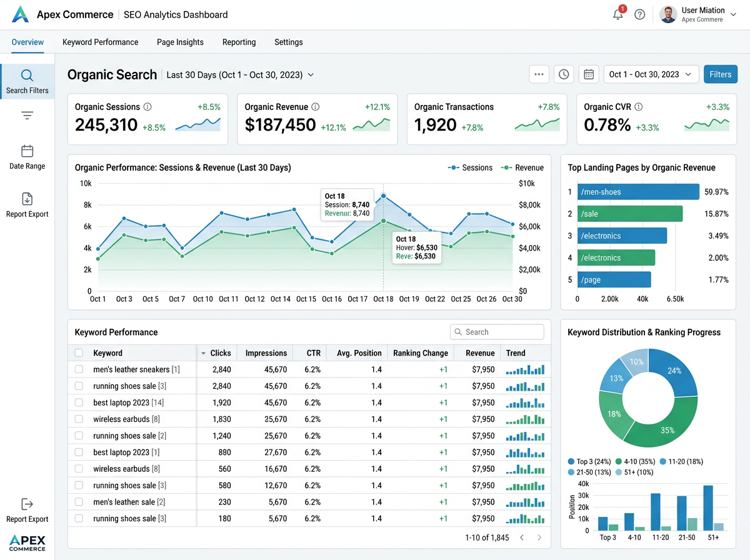Open the notifications bell

click(618, 14)
